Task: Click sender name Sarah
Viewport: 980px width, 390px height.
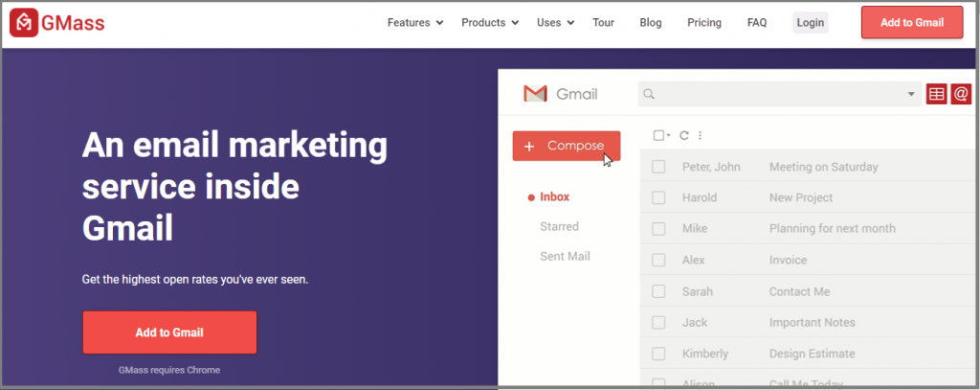Action: (698, 291)
